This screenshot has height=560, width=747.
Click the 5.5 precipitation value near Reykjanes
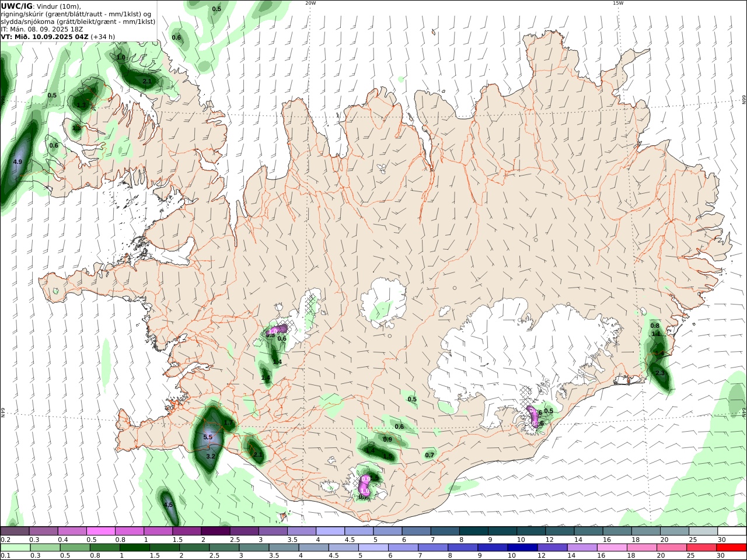[208, 437]
